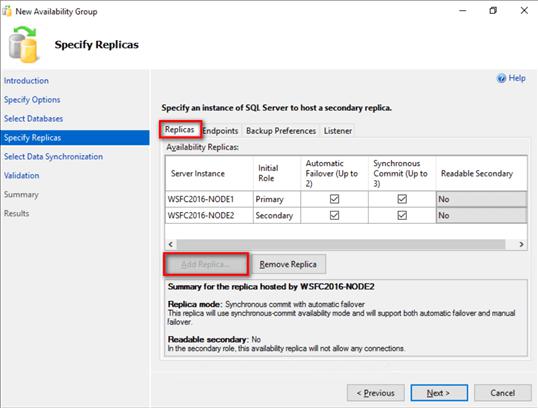
Task: Toggle Synchronous Commit for WSFC2016-NODE2
Action: (x=402, y=215)
